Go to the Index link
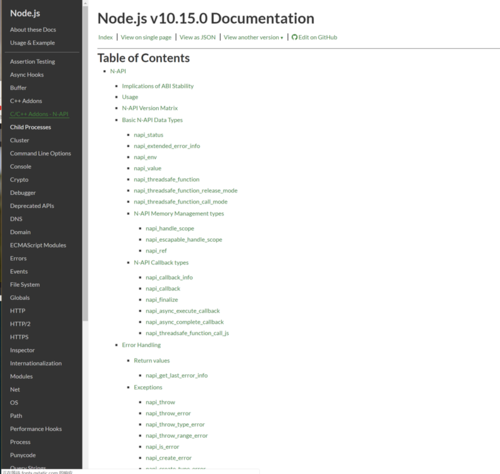Screen dimensions: 500x474 (105, 37)
